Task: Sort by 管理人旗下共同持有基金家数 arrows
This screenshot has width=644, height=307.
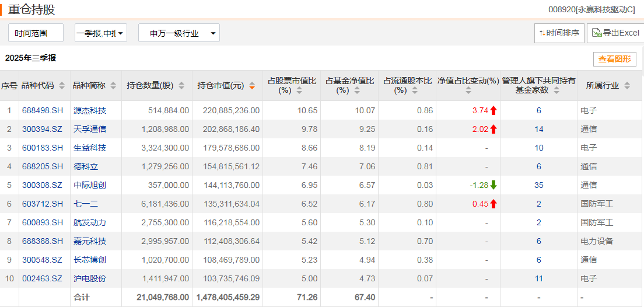Action: (556, 90)
